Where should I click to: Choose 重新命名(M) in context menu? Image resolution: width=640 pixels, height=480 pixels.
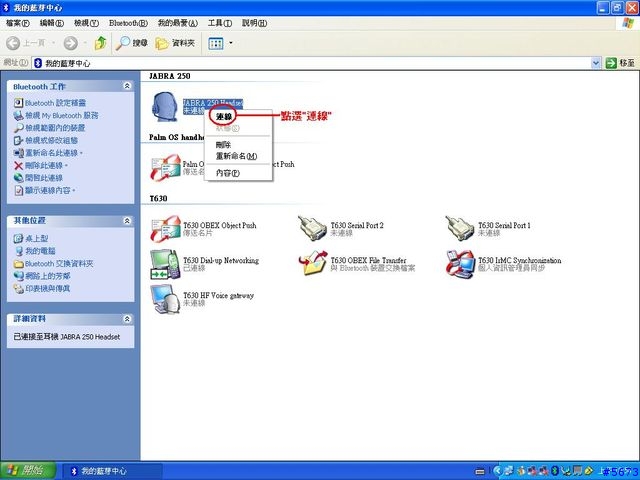pos(238,156)
